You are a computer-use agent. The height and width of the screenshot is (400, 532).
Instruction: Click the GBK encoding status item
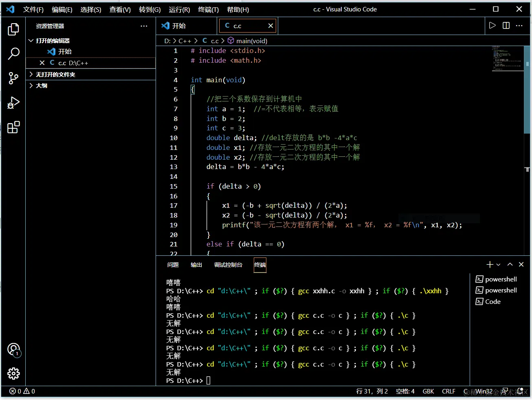click(428, 391)
